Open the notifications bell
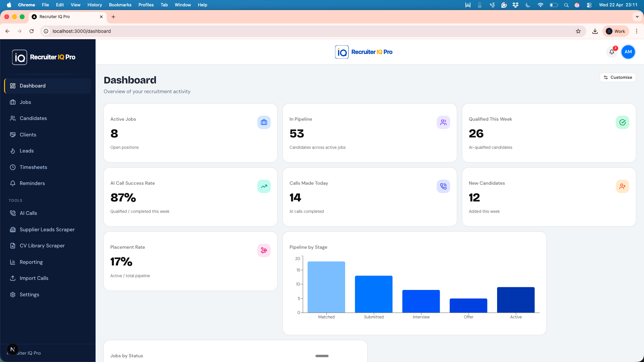Image resolution: width=644 pixels, height=362 pixels. point(612,52)
